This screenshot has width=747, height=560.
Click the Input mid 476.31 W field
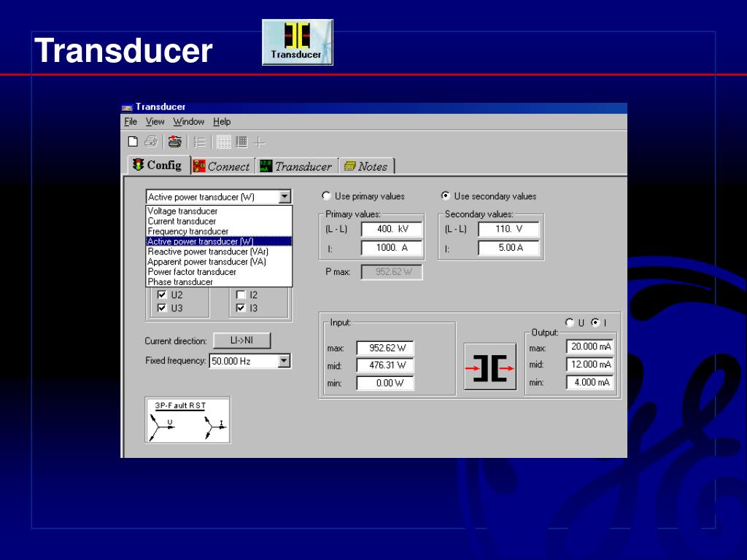(x=385, y=365)
